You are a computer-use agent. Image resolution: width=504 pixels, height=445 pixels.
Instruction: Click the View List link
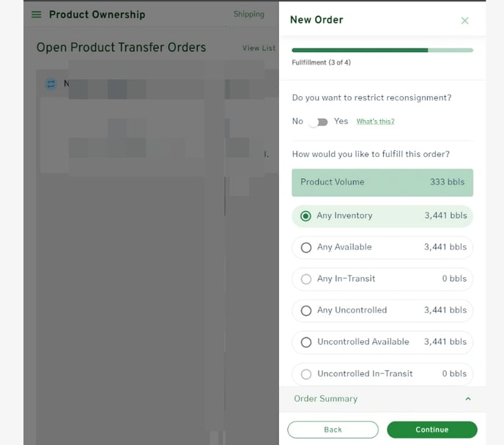(259, 48)
